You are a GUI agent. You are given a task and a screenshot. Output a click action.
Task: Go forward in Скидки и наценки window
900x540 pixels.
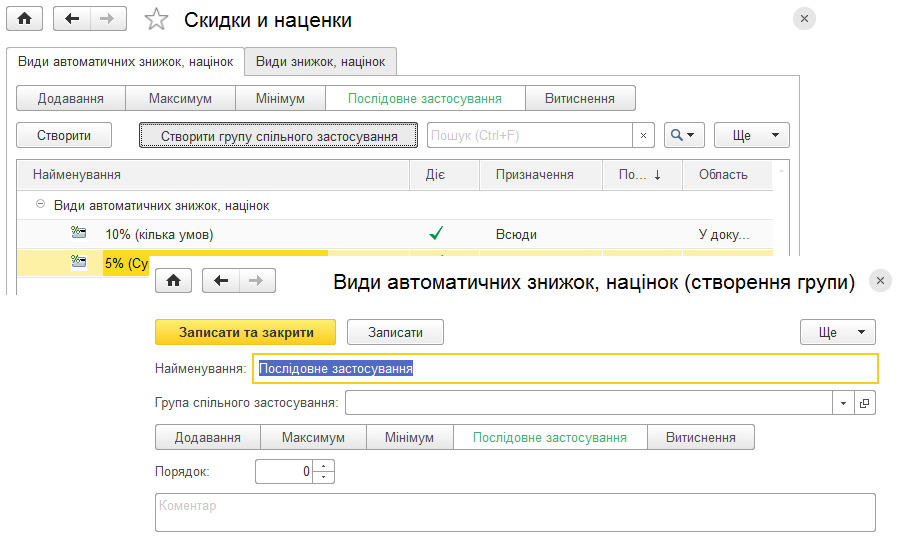pos(108,18)
